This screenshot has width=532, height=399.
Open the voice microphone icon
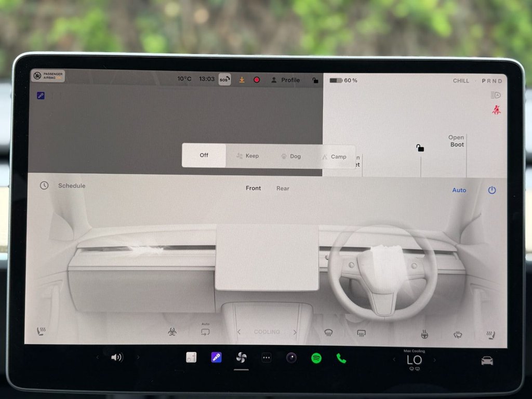[x=217, y=357]
